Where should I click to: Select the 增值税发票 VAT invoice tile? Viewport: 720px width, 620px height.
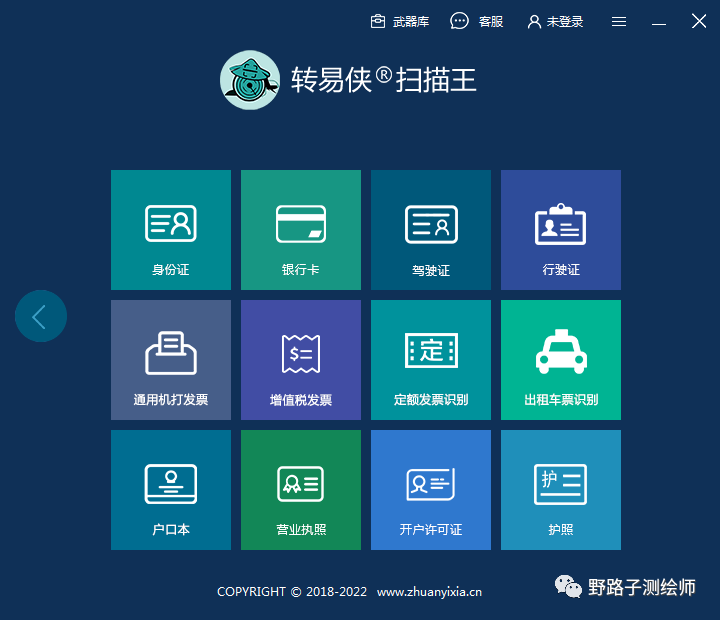click(x=301, y=360)
